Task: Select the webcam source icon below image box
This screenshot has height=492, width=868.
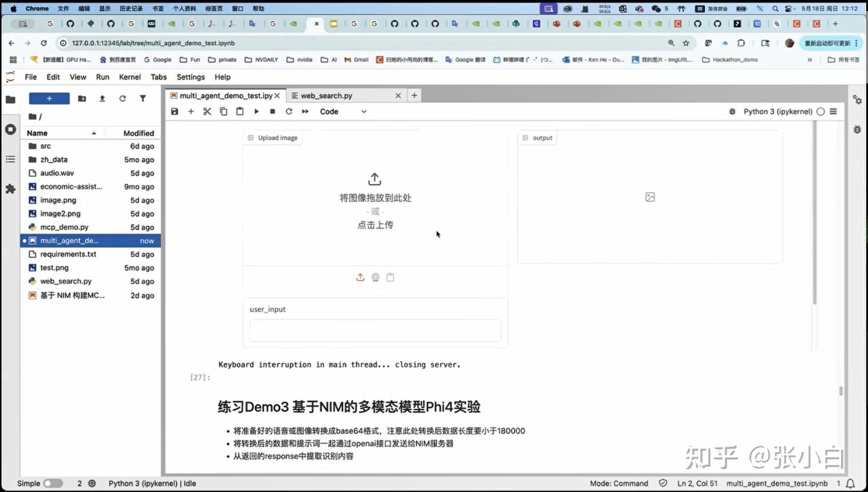Action: click(376, 277)
